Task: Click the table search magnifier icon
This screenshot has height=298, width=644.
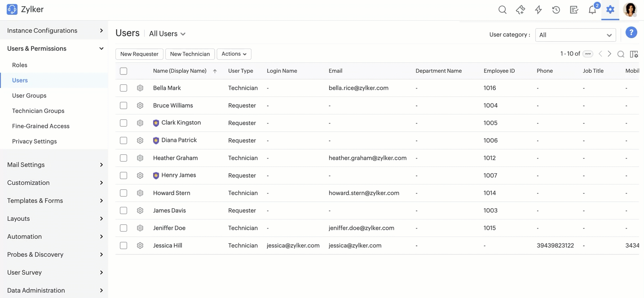Action: pos(621,54)
